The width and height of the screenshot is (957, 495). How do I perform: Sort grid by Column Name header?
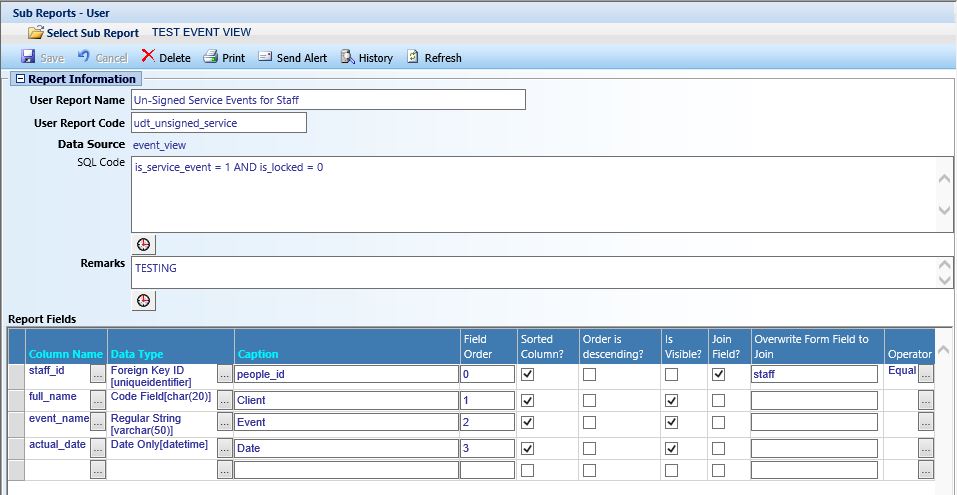(x=66, y=354)
